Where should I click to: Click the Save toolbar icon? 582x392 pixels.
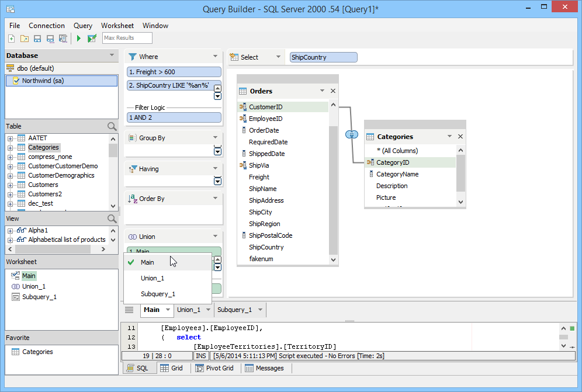37,38
